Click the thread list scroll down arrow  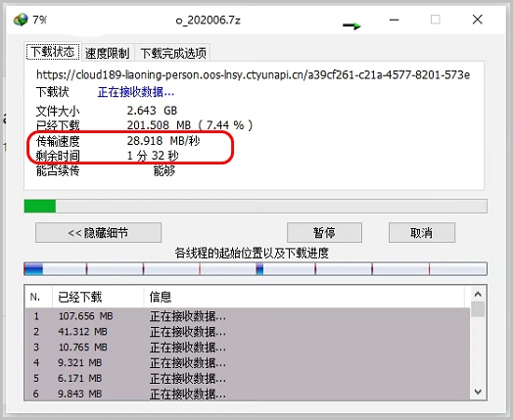coord(478,392)
